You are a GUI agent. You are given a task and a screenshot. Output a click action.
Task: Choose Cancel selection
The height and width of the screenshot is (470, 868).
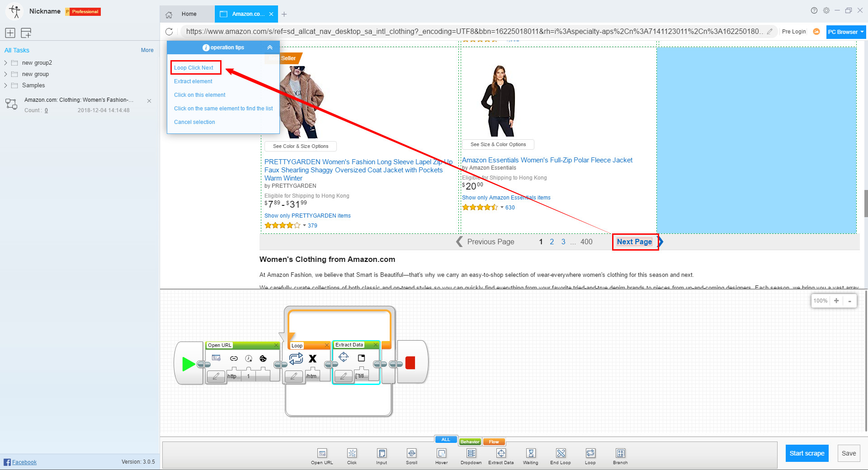[194, 122]
